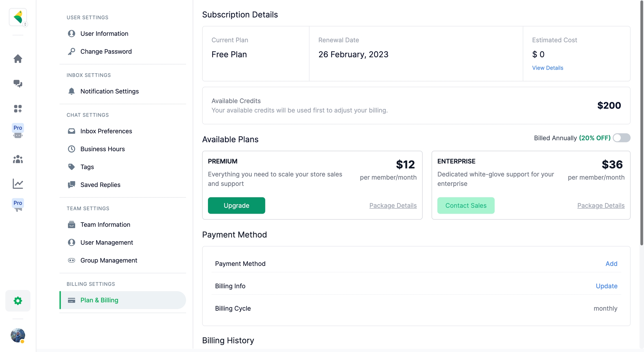Toggle the Billed Annually switch
This screenshot has width=644, height=352.
[621, 138]
